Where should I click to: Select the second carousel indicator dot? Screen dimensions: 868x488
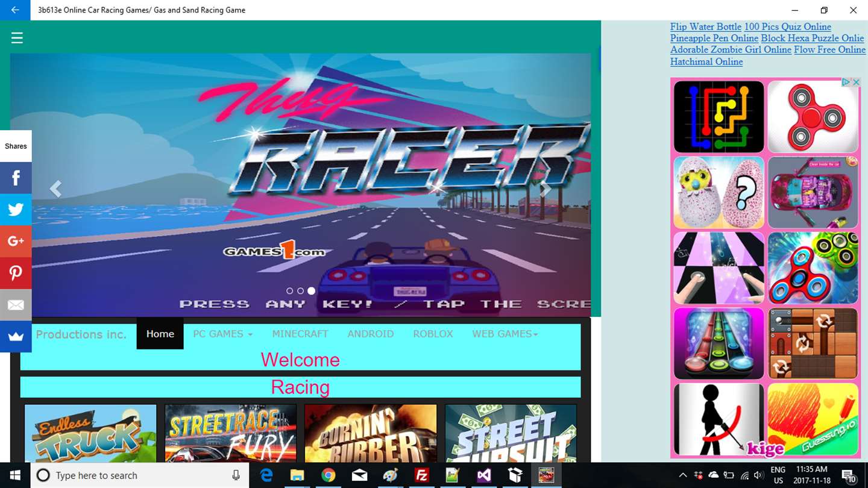(300, 291)
